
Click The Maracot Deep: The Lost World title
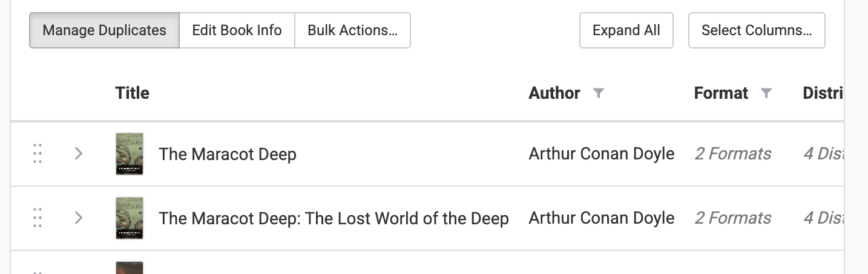coord(334,218)
